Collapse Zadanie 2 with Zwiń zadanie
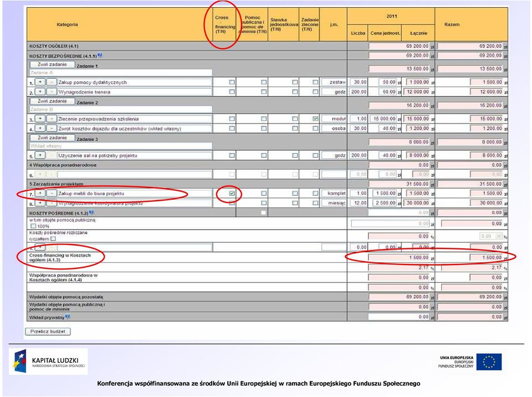This screenshot has height=397, width=532. tap(52, 101)
